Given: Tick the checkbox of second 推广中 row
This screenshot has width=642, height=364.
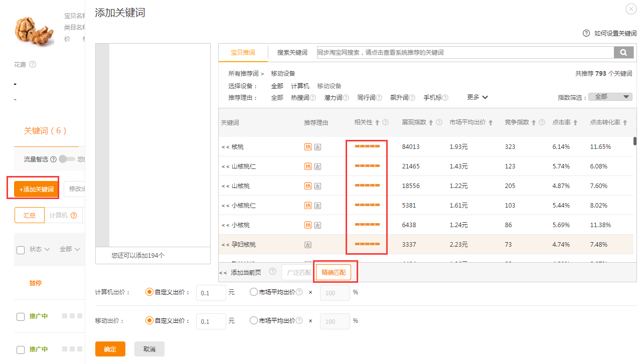Looking at the screenshot, I should click(21, 349).
